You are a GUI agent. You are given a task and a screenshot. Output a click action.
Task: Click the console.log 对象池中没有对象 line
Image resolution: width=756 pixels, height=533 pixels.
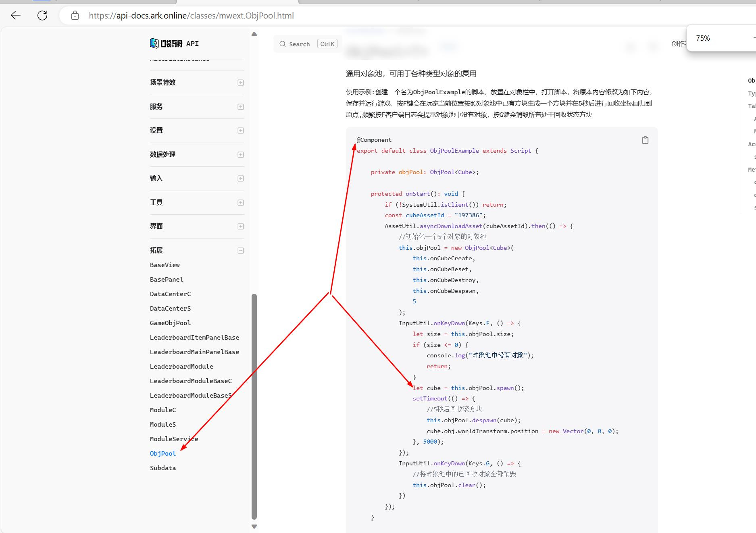tap(480, 355)
